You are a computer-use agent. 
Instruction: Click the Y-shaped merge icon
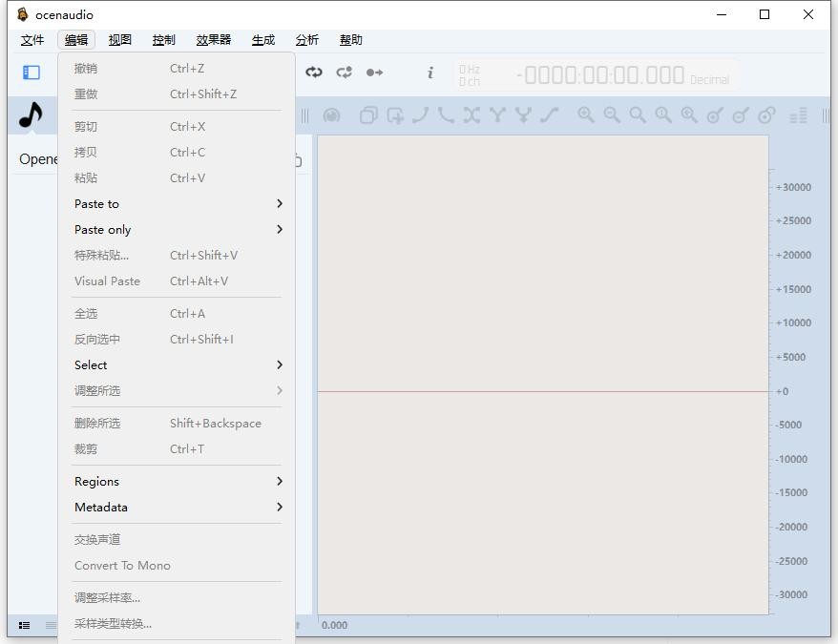[x=497, y=114]
